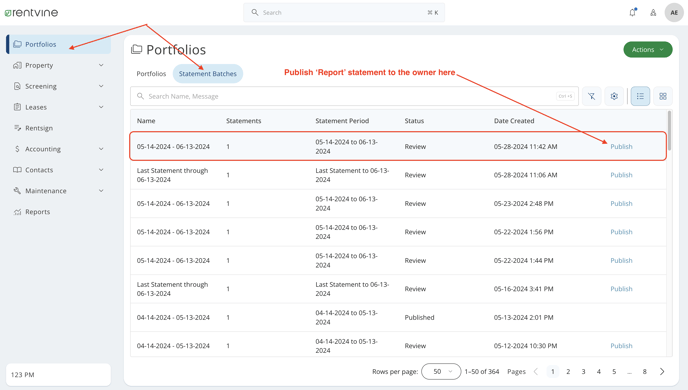Click the Screening icon in sidebar

coord(17,86)
